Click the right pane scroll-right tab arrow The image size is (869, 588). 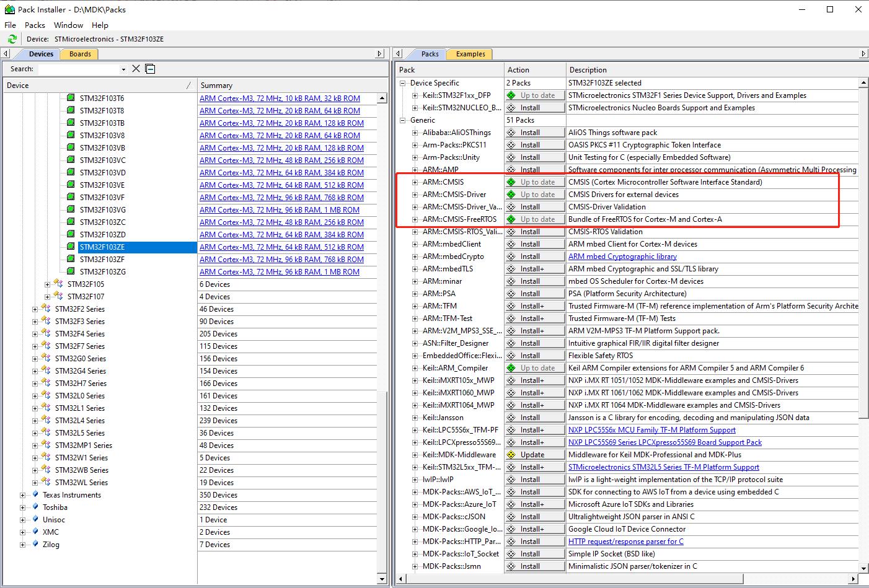(863, 54)
